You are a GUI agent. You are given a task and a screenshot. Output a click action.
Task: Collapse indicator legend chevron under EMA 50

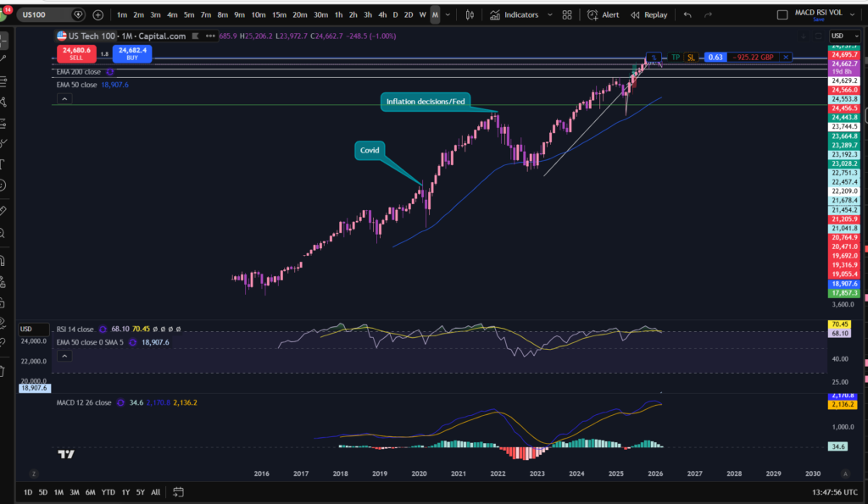pos(64,99)
